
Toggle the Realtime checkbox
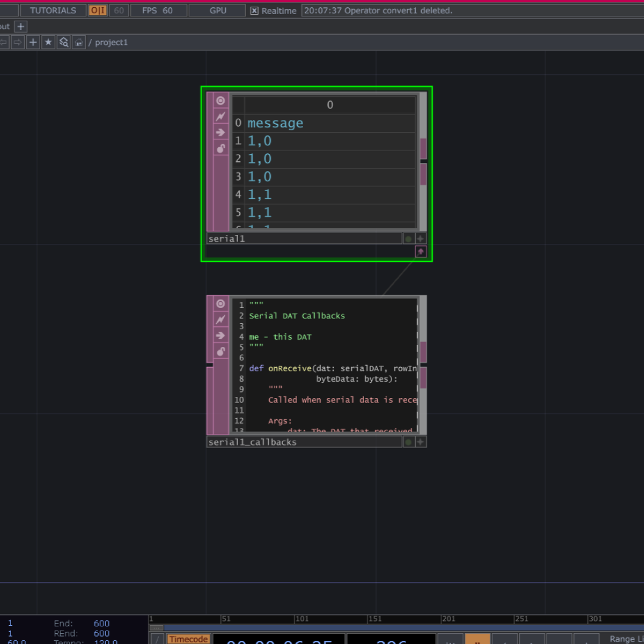[x=254, y=10]
